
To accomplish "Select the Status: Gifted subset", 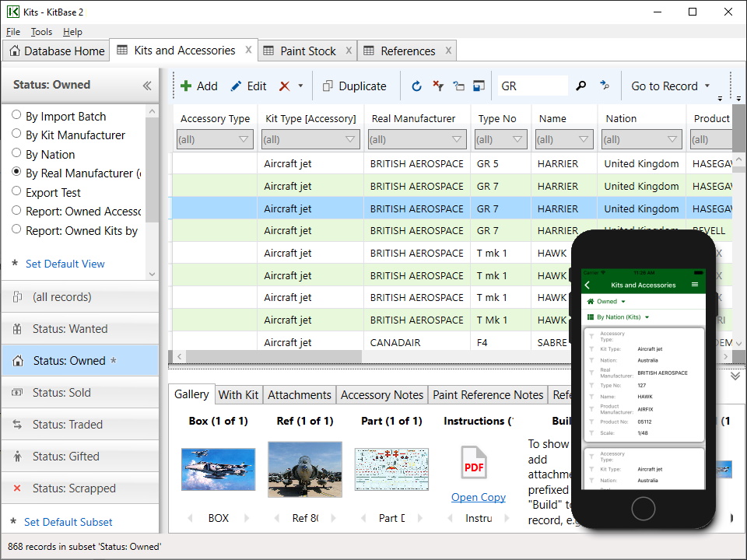I will tap(80, 457).
